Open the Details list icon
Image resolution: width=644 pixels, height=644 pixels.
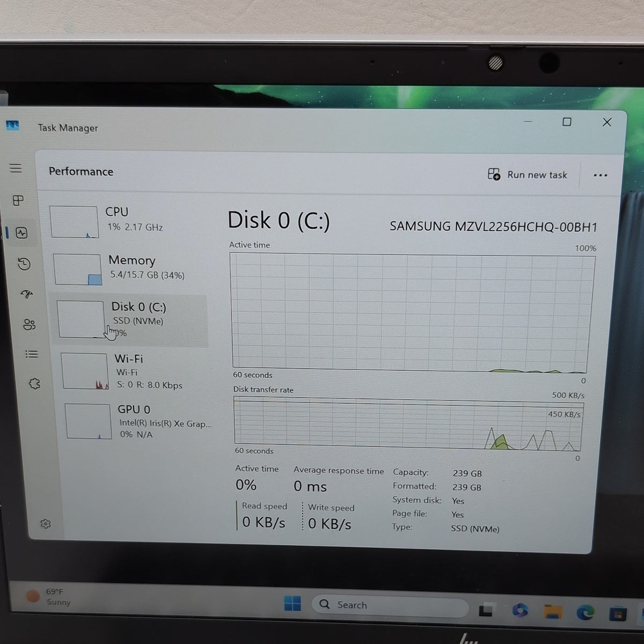point(32,354)
